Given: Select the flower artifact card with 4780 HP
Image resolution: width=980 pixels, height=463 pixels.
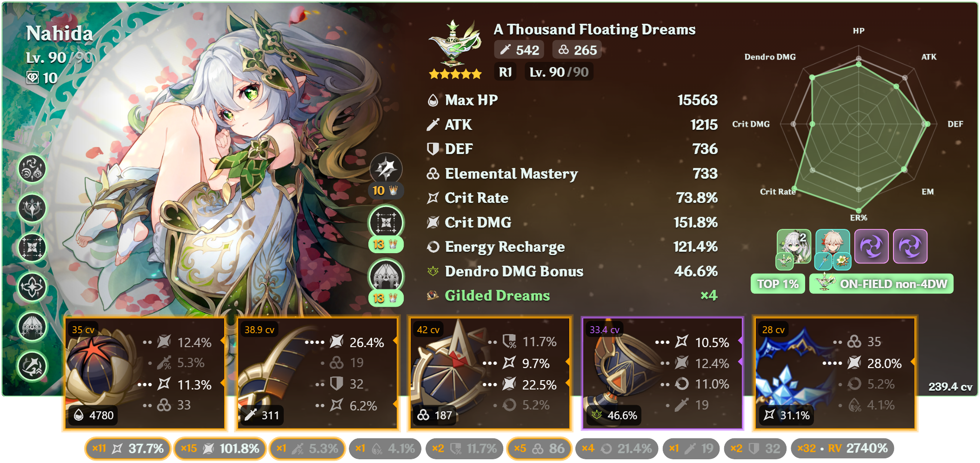Looking at the screenshot, I should pos(145,373).
